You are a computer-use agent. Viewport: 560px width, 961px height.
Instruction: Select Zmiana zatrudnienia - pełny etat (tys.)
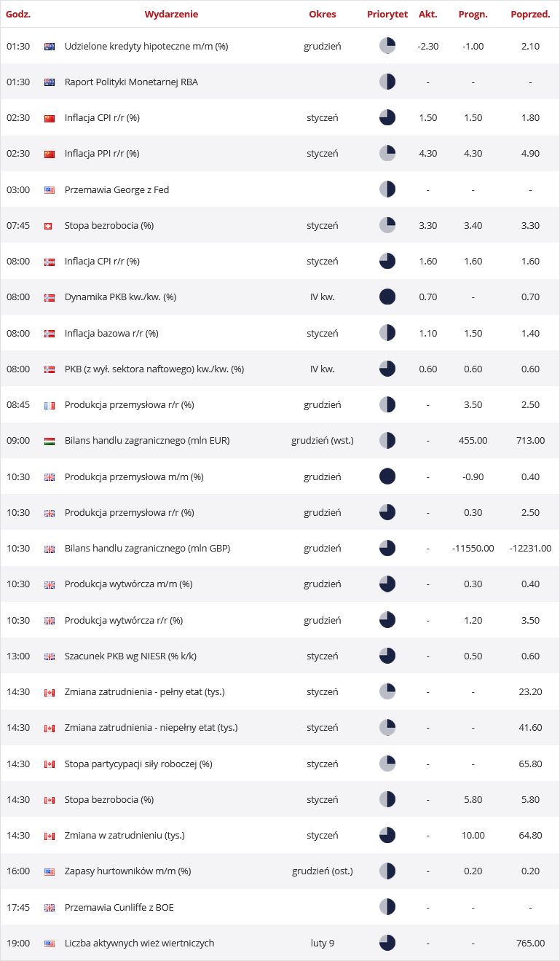click(x=145, y=691)
